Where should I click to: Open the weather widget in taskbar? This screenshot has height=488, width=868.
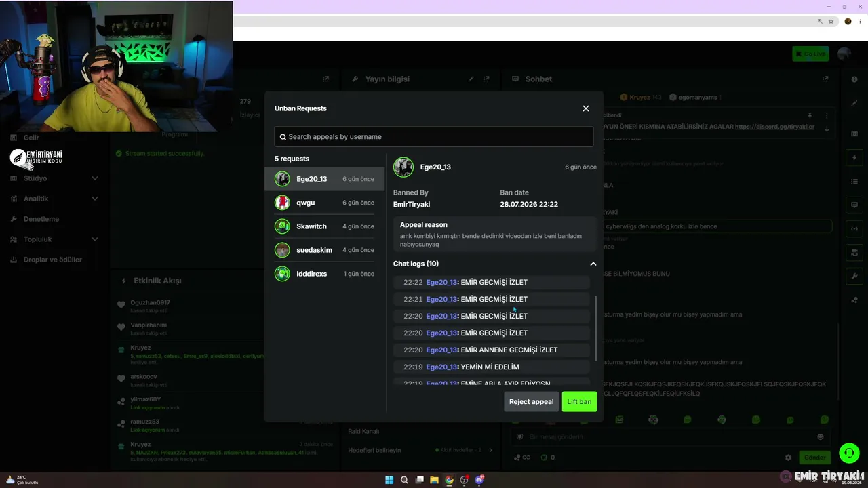(22, 480)
